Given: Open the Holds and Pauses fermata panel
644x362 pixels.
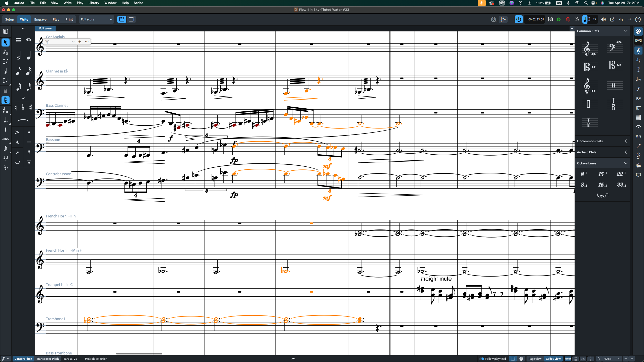Looking at the screenshot, I should [638, 127].
